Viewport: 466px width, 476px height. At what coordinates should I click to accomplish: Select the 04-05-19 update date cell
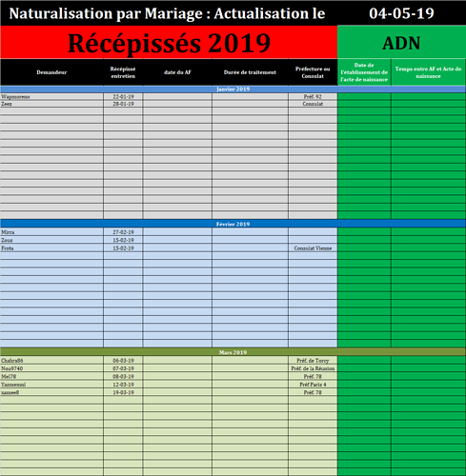tap(401, 13)
